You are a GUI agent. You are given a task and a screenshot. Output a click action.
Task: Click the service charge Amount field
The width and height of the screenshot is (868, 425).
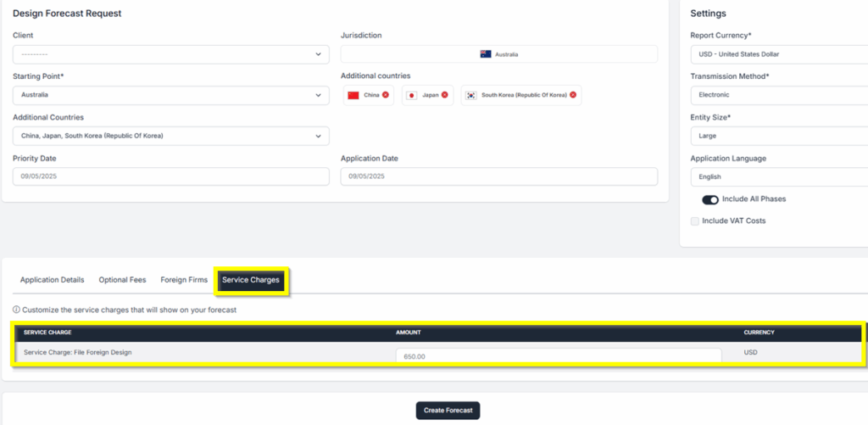558,356
